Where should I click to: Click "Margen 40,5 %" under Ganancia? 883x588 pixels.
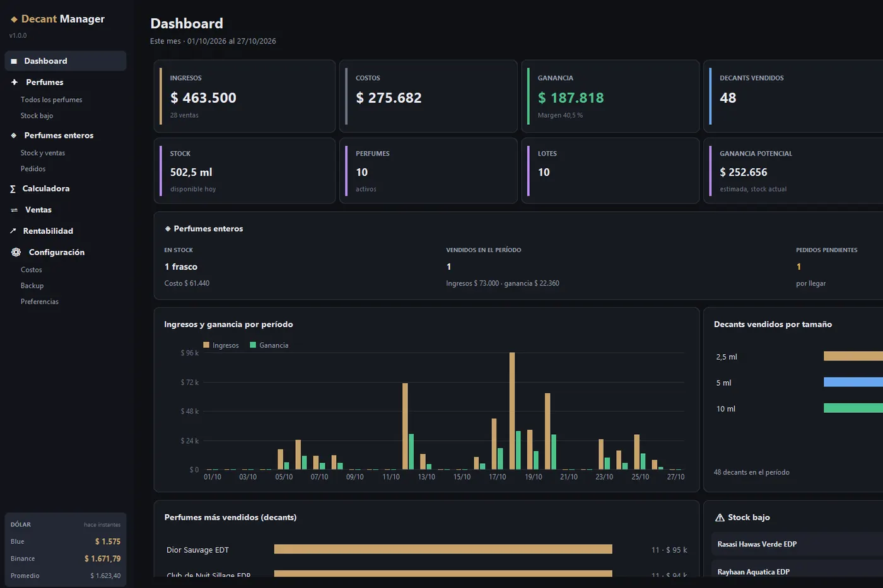pos(560,115)
